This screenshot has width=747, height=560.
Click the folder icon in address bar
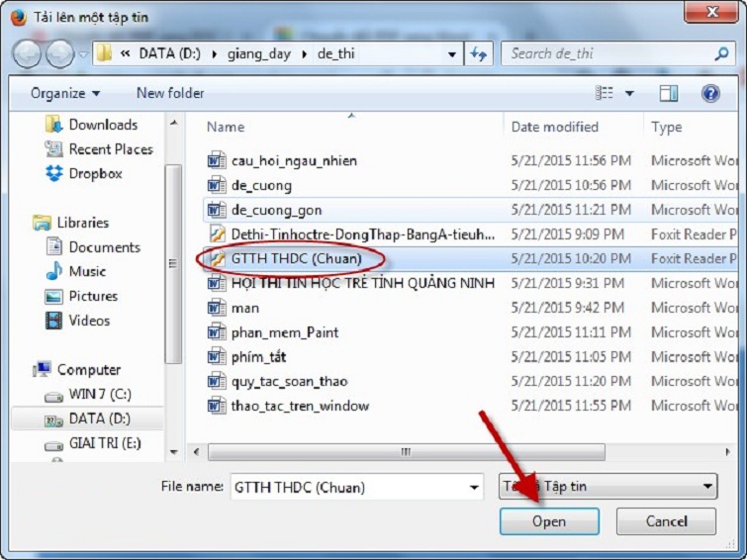pyautogui.click(x=104, y=53)
